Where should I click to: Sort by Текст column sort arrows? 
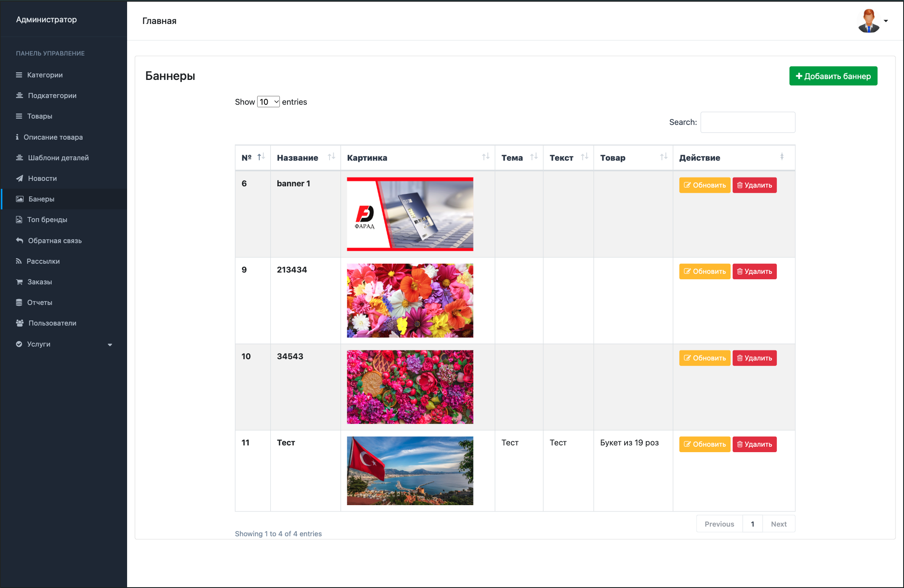(x=585, y=157)
